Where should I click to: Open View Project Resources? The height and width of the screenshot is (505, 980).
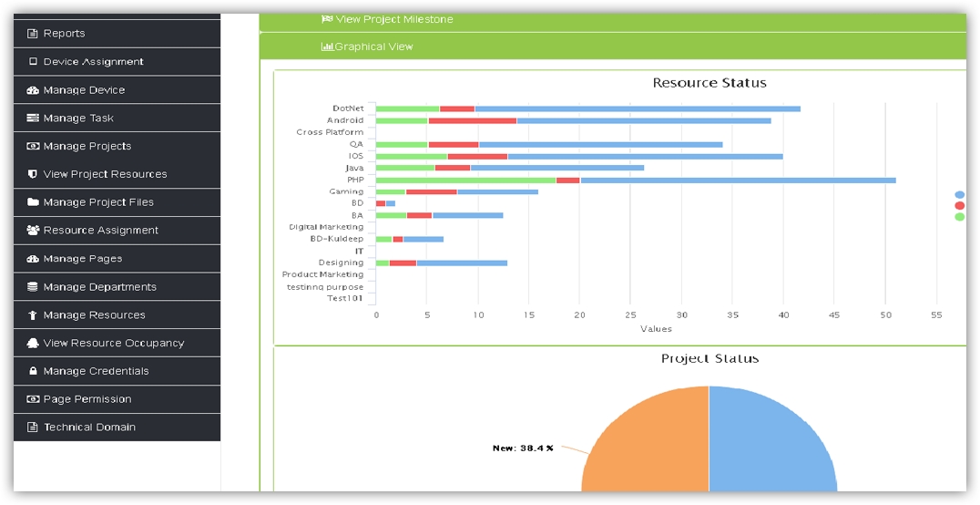117,174
